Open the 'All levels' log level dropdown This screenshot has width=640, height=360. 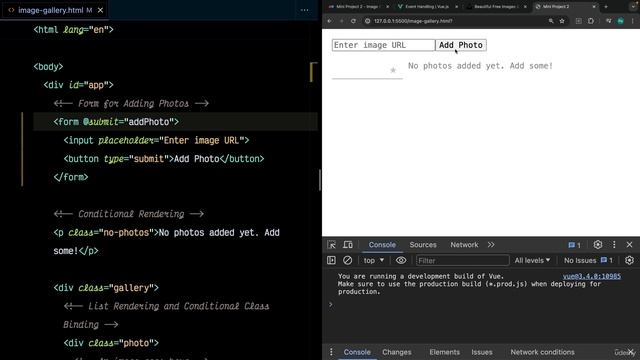click(532, 260)
